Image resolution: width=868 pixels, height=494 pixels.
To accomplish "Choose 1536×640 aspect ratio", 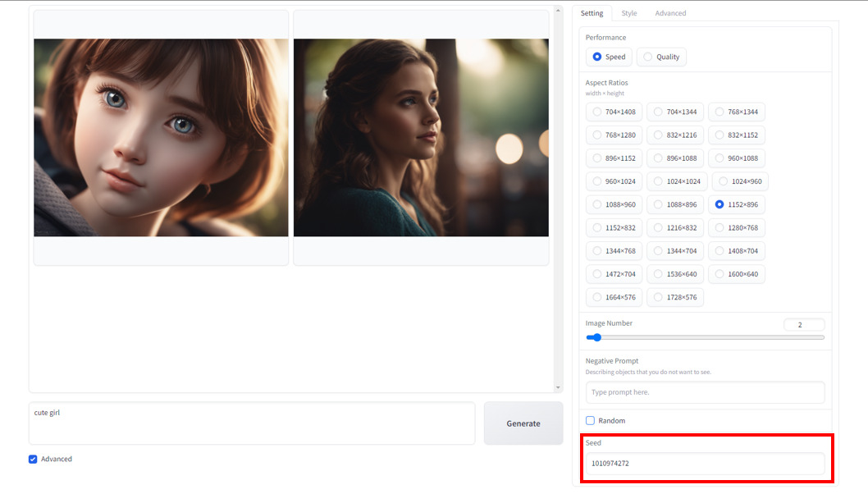I will [x=675, y=275].
